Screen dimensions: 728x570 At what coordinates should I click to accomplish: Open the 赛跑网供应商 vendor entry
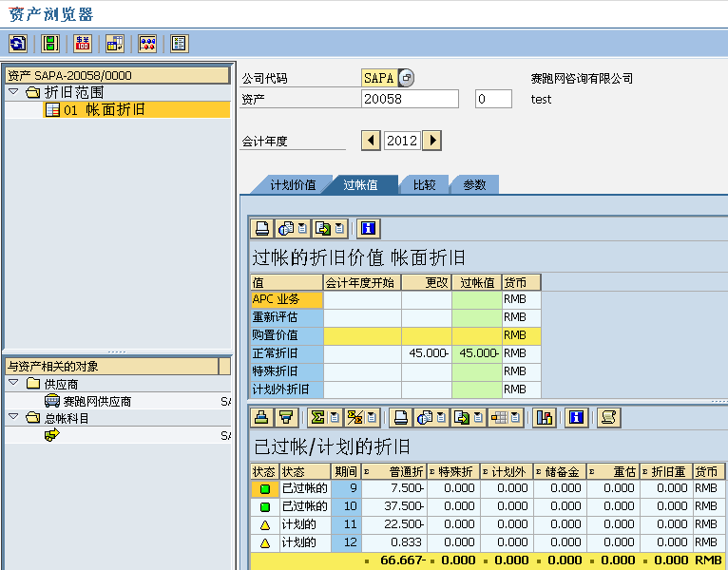(x=97, y=402)
